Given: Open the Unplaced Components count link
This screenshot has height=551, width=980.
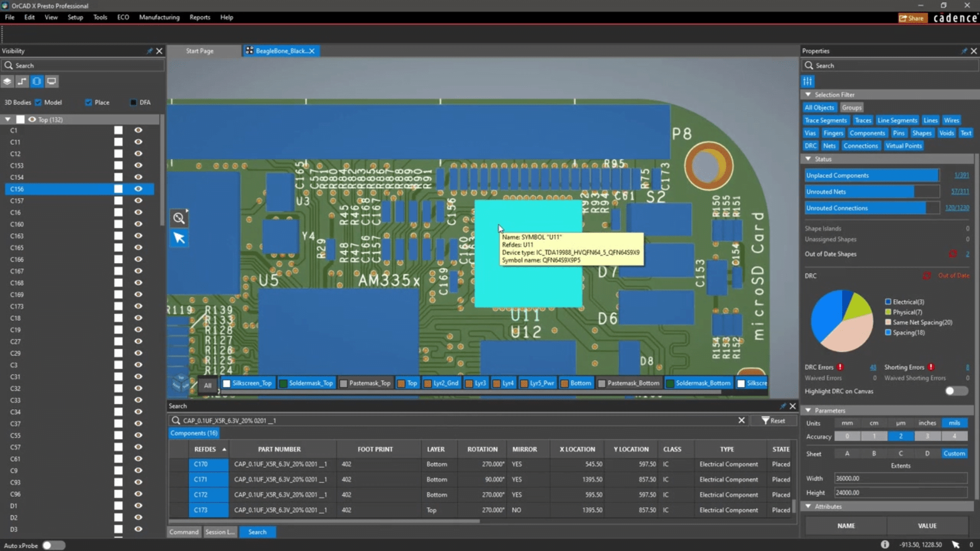Looking at the screenshot, I should [961, 176].
